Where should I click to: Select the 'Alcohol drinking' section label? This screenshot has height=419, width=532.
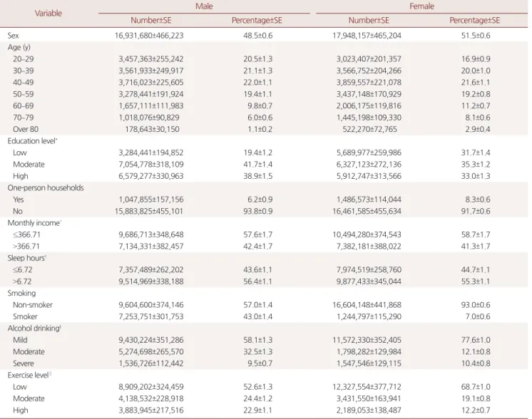pos(34,329)
